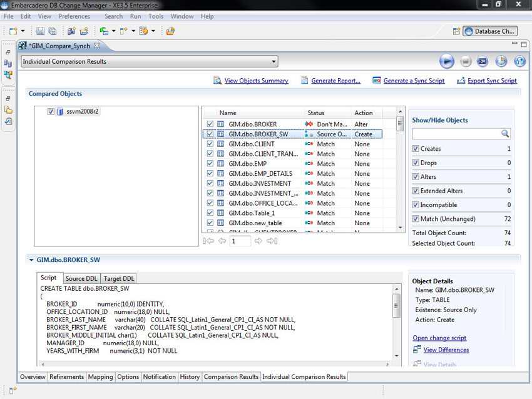Toggle the Extended Alters checkbox
532x399 pixels.
pos(416,191)
